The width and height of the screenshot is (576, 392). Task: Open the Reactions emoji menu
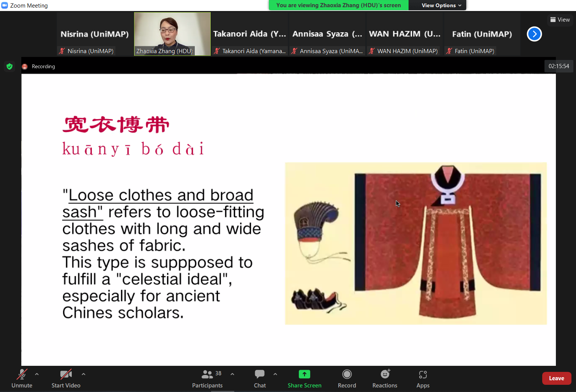pyautogui.click(x=385, y=375)
